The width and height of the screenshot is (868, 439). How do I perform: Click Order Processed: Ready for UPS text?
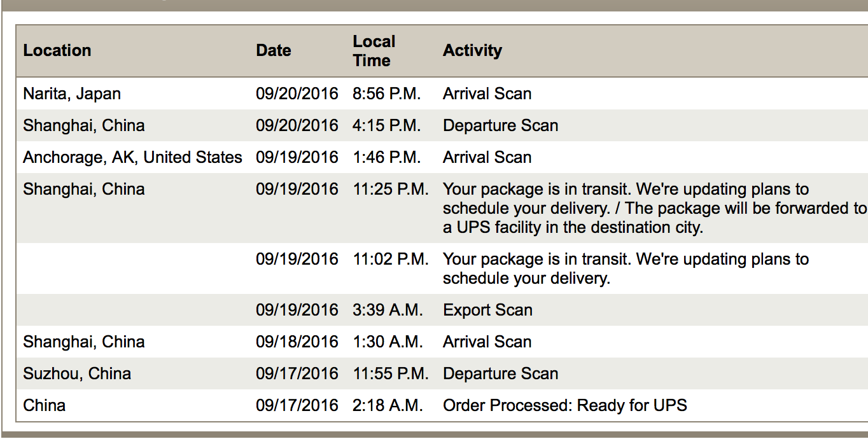click(564, 406)
